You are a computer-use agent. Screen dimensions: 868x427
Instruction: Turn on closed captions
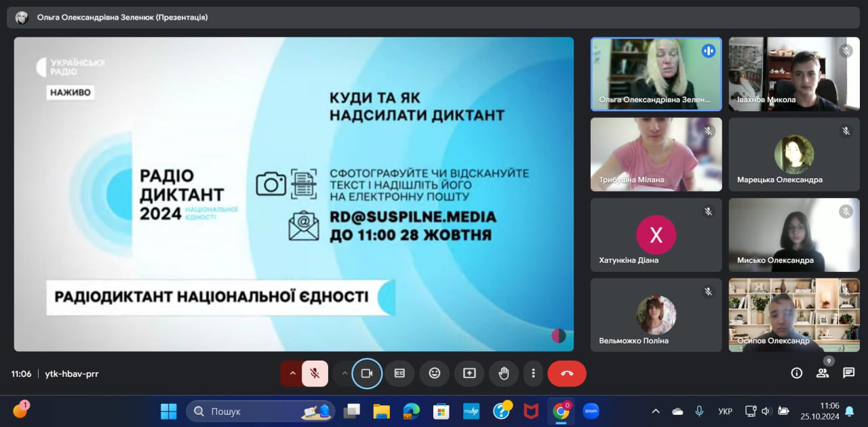point(400,373)
